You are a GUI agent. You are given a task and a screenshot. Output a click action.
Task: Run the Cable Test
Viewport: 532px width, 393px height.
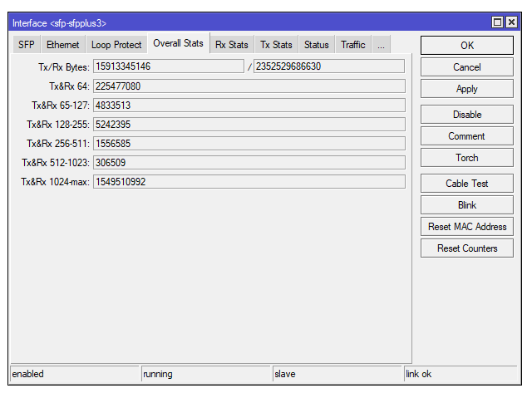click(x=467, y=184)
